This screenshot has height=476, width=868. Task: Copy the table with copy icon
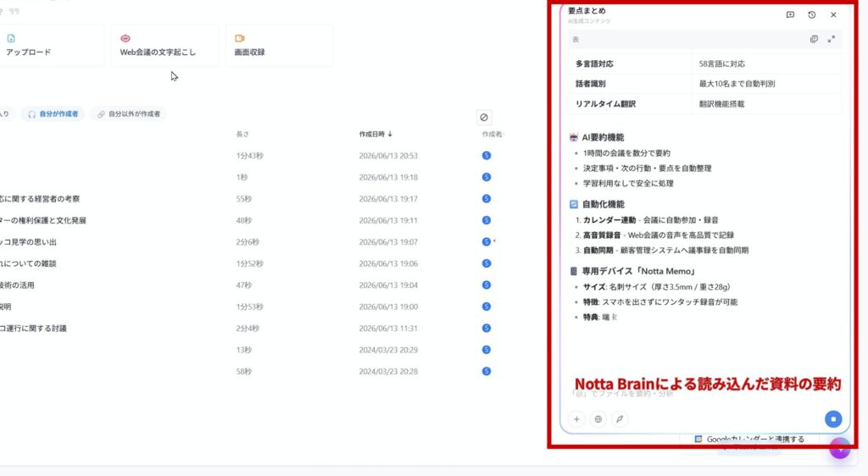coord(814,39)
